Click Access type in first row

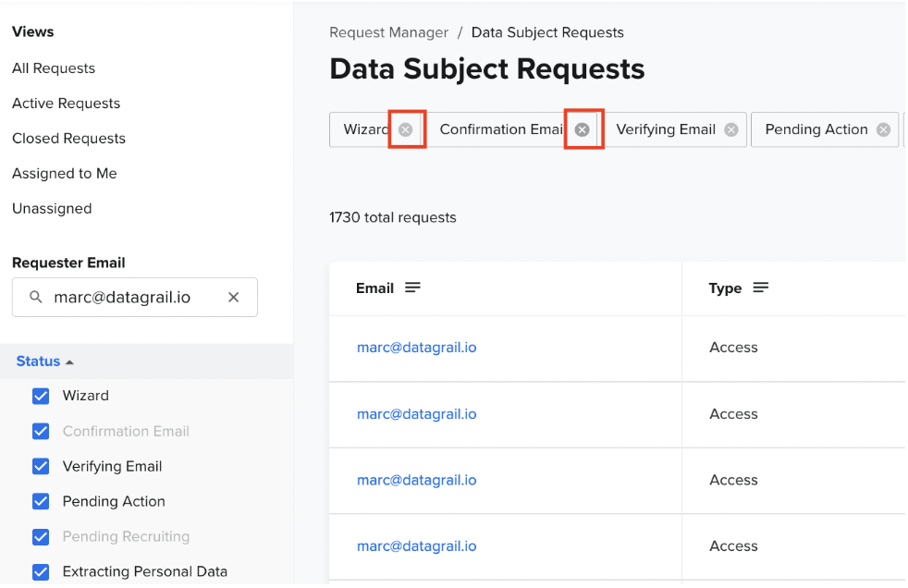pyautogui.click(x=733, y=348)
